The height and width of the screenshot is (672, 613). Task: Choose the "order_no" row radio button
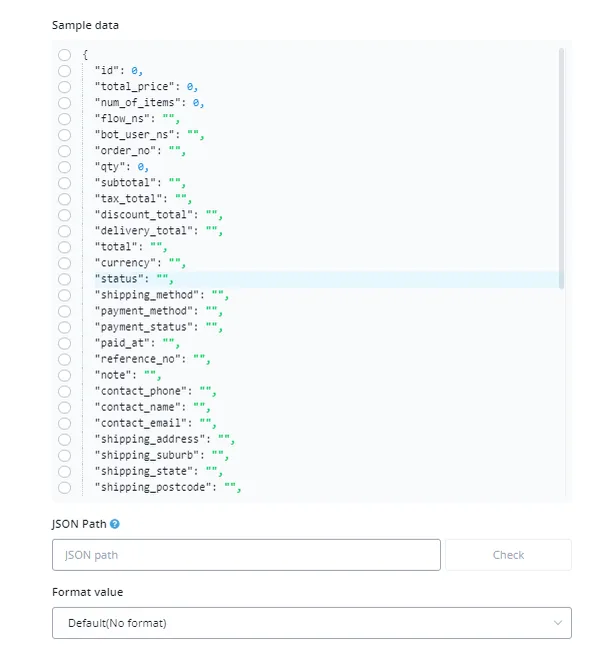tap(64, 151)
